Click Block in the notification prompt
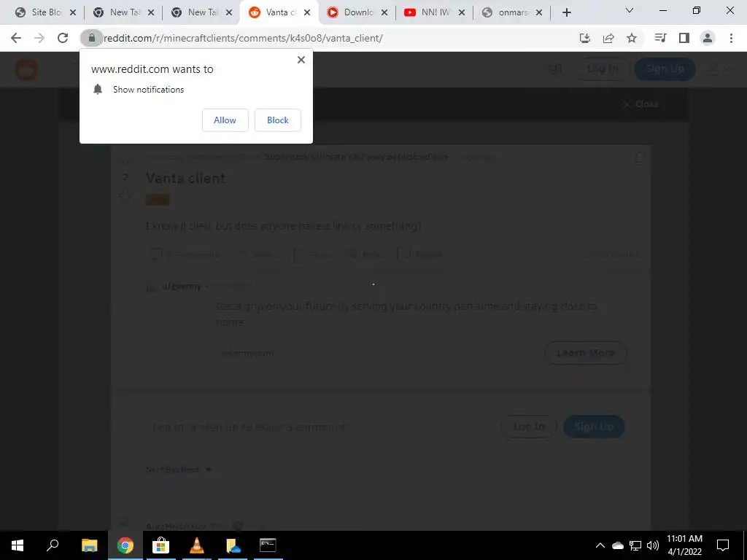 (x=278, y=120)
